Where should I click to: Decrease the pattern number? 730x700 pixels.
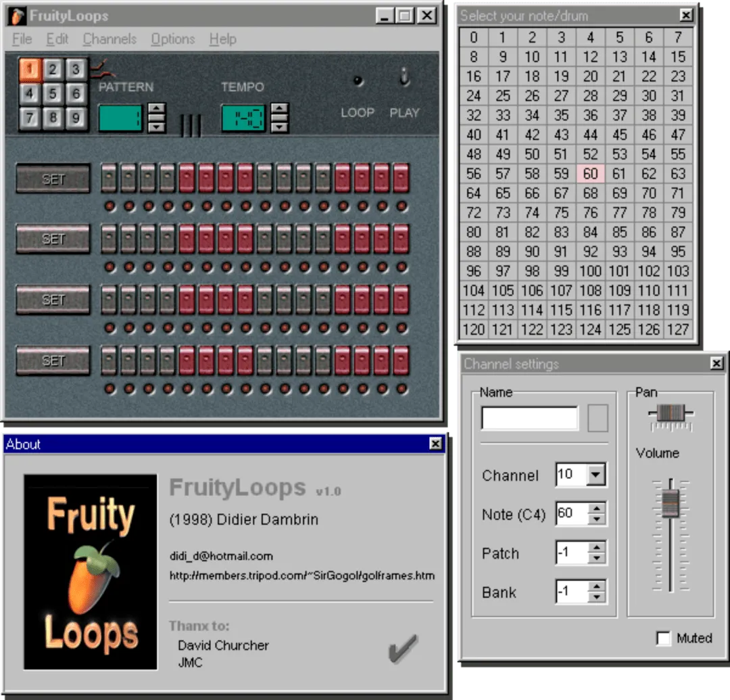pos(156,126)
